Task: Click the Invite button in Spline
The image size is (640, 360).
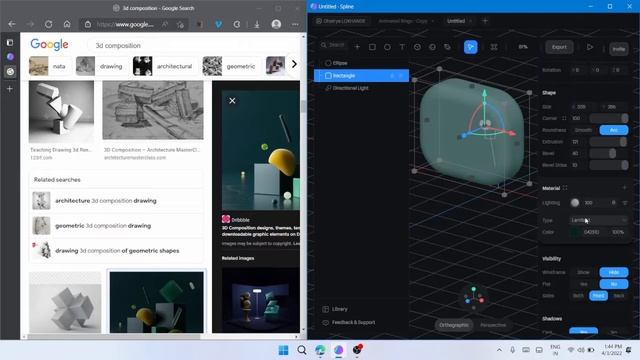Action: [x=618, y=49]
